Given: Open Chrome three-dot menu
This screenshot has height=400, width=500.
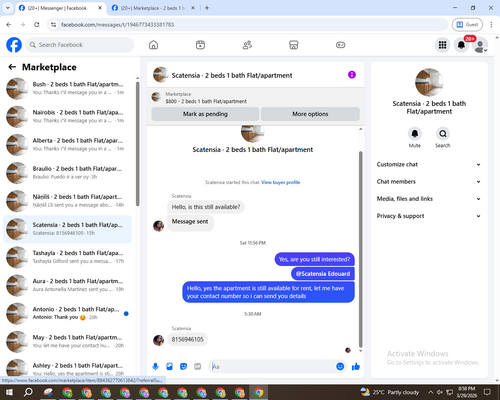Looking at the screenshot, I should coord(491,25).
